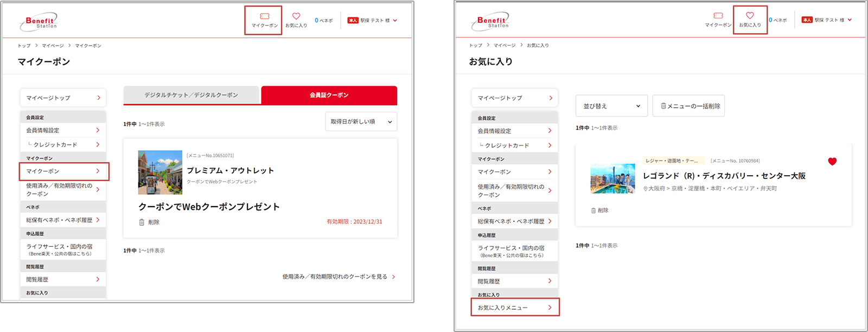Open 使用済み／有効期限切れのクーポン in left sidebar
Viewport: 868px width, 332px height.
63,190
